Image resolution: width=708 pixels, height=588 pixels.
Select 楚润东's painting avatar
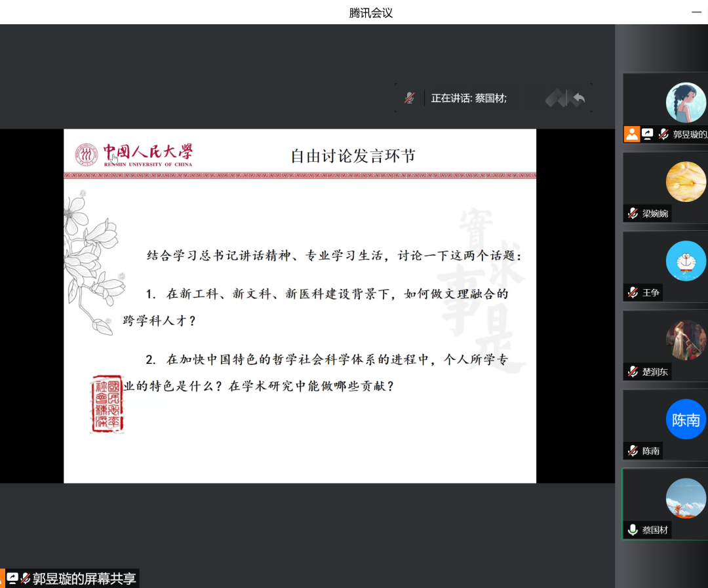click(686, 340)
